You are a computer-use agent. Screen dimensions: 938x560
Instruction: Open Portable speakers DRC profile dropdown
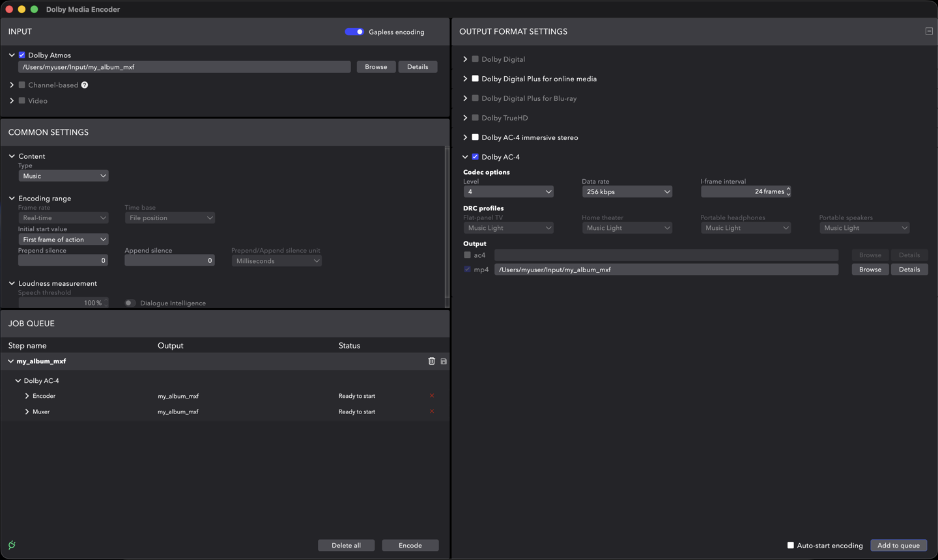[x=864, y=228]
